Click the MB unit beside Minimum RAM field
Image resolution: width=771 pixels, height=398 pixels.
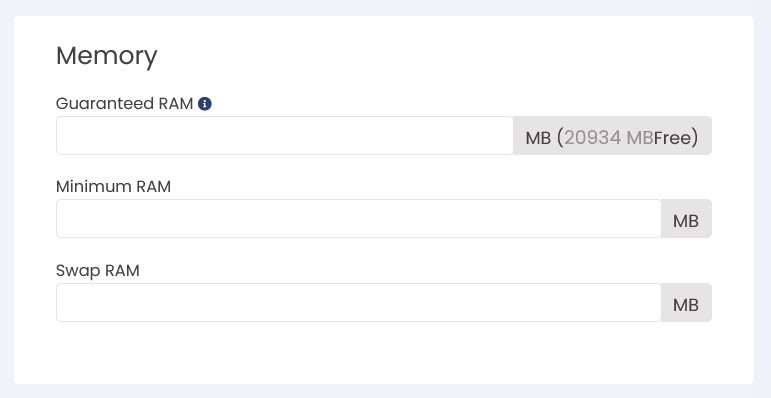[686, 221]
